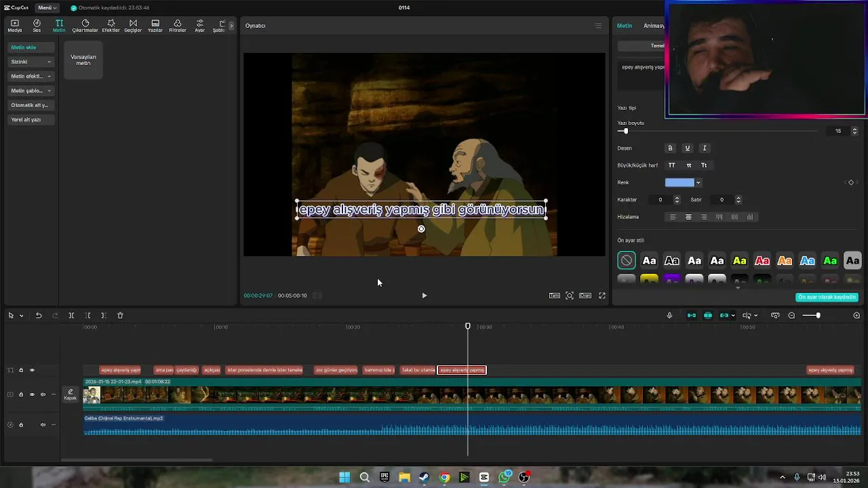Click the Metin ekle button

(x=31, y=47)
